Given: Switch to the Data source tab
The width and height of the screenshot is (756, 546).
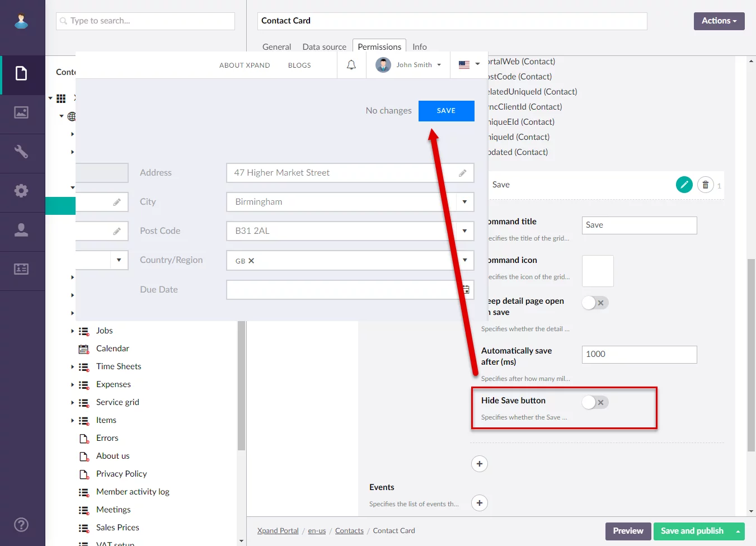Looking at the screenshot, I should [324, 47].
